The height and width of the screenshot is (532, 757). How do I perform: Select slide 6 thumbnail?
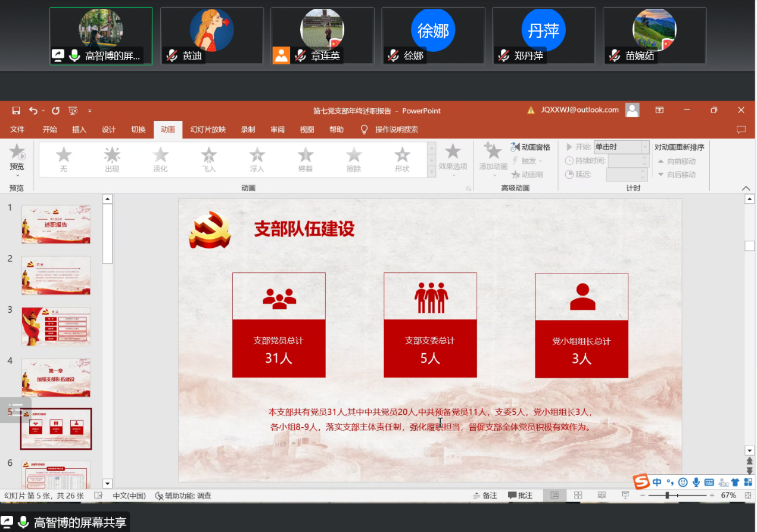(x=56, y=474)
